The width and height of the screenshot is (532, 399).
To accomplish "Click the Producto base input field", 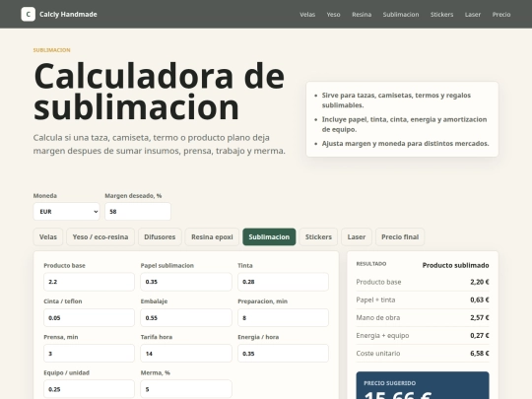I will tap(89, 282).
